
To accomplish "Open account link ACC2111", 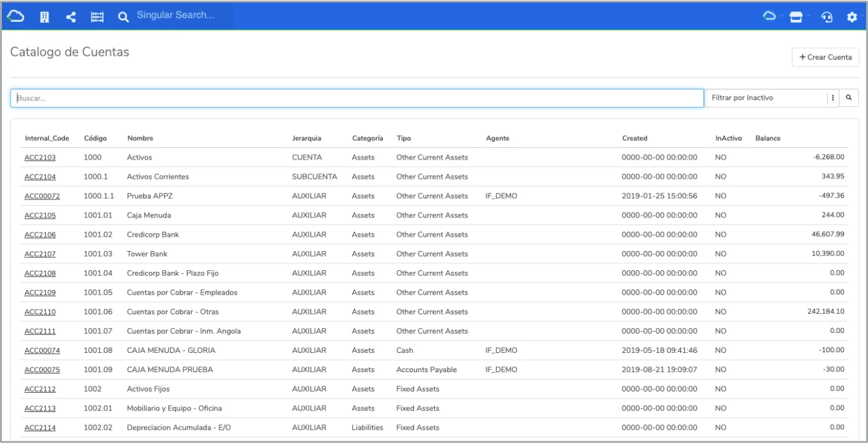I will 40,331.
